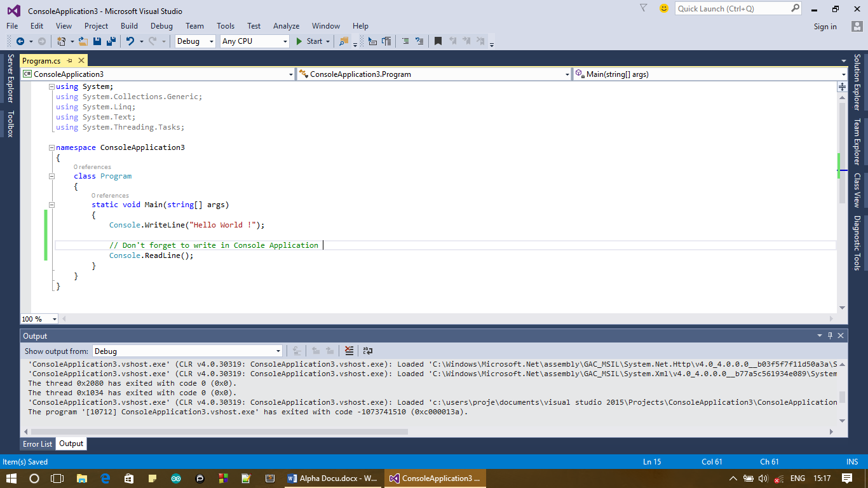Open the Edit menu
Viewport: 868px width, 488px height.
[37, 26]
